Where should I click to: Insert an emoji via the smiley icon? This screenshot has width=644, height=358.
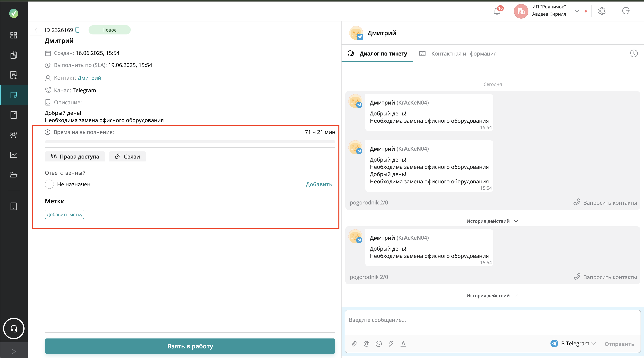pyautogui.click(x=379, y=344)
